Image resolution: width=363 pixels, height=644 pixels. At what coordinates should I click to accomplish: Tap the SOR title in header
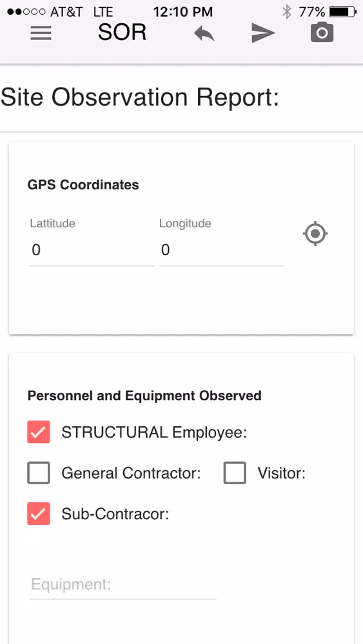tap(122, 32)
